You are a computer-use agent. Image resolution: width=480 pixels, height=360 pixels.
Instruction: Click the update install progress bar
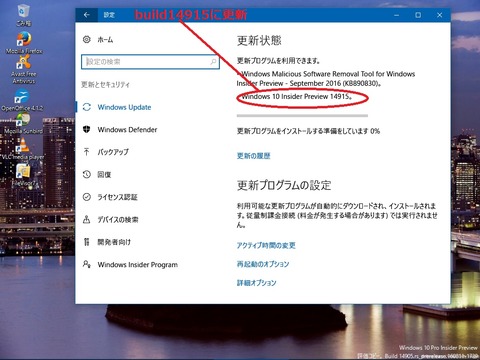coord(302,116)
